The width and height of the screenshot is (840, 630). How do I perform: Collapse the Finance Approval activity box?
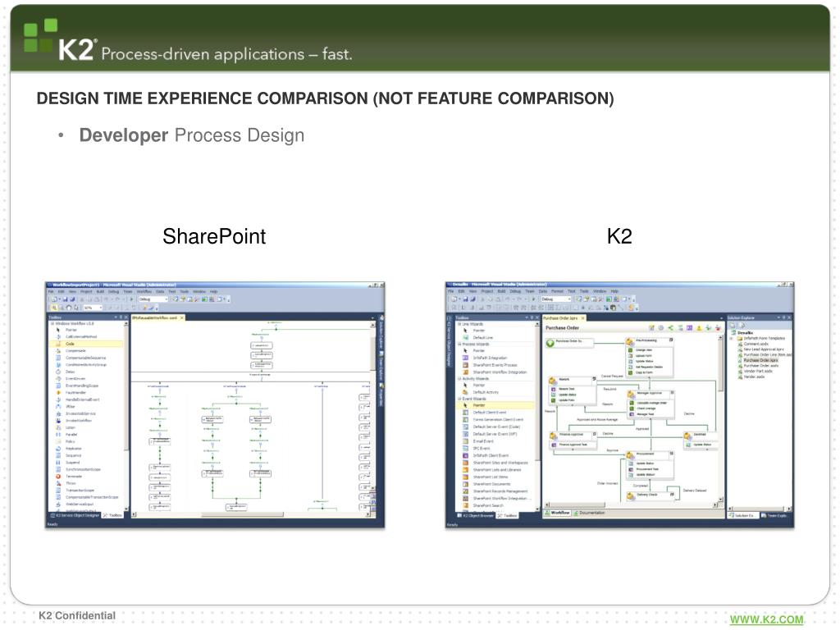(595, 434)
